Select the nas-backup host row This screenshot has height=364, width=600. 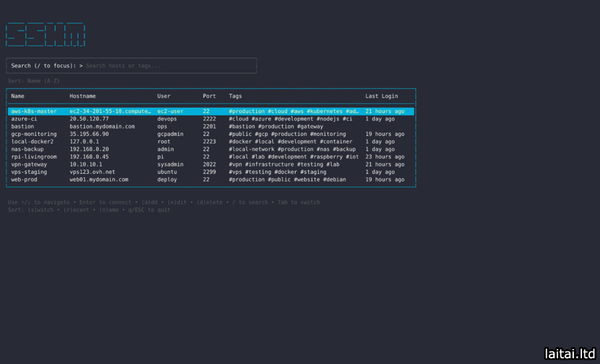coord(28,149)
